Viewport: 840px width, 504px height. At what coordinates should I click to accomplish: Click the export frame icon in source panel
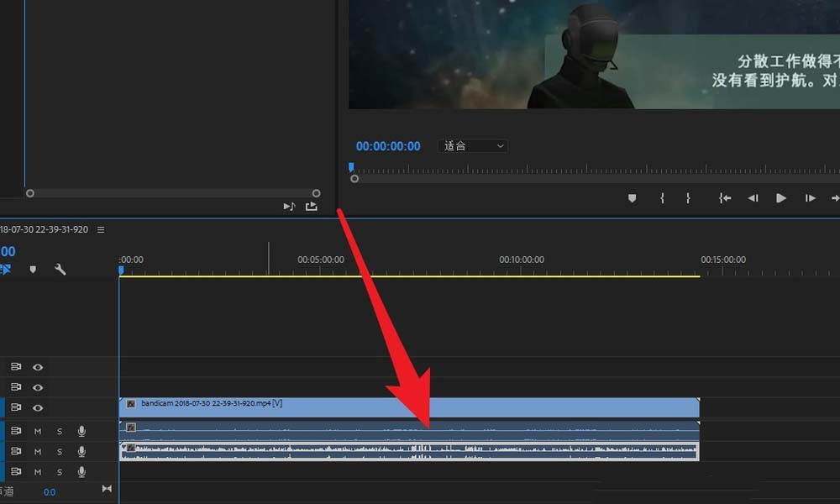[x=312, y=206]
